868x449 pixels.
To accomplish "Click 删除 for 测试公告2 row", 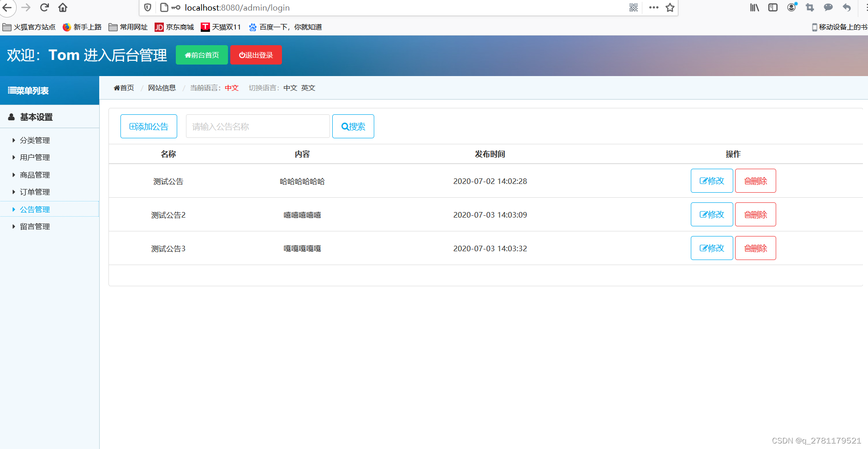I will coord(755,214).
